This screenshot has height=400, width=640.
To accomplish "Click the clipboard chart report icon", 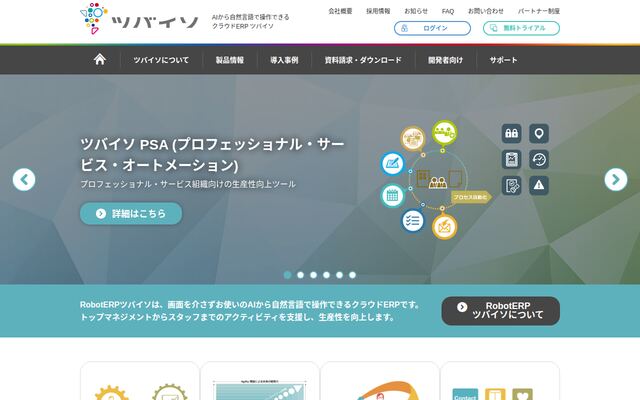I will pyautogui.click(x=511, y=160).
